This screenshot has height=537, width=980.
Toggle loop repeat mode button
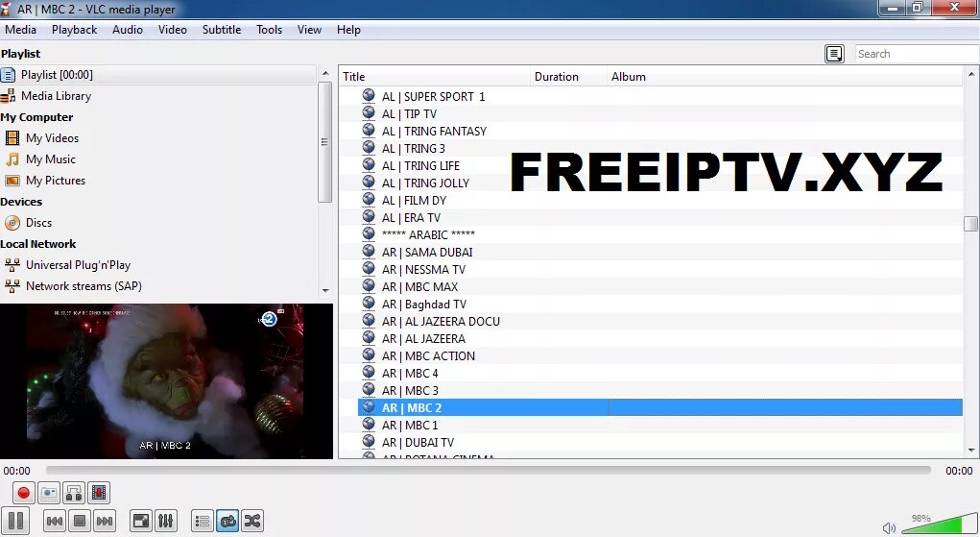[227, 521]
